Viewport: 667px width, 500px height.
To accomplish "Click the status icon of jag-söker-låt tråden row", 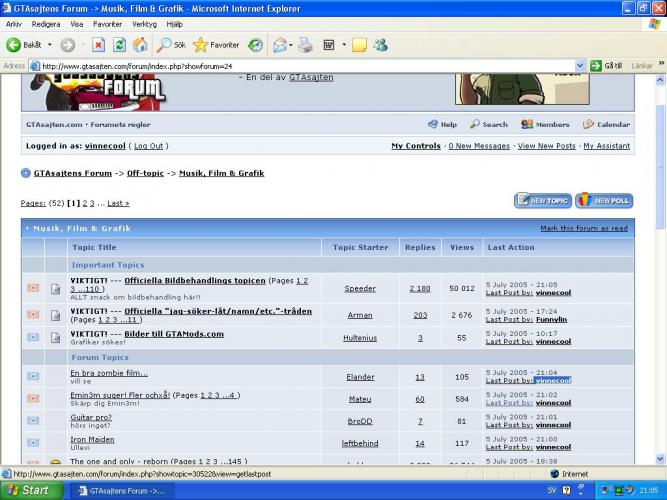I will [x=33, y=314].
